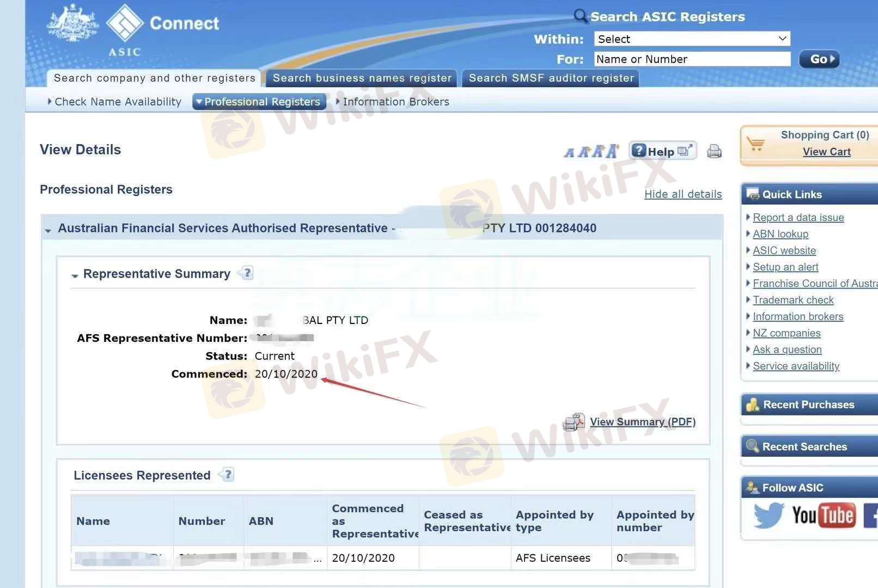The width and height of the screenshot is (878, 588).
Task: Open the View Cart link
Action: point(826,152)
